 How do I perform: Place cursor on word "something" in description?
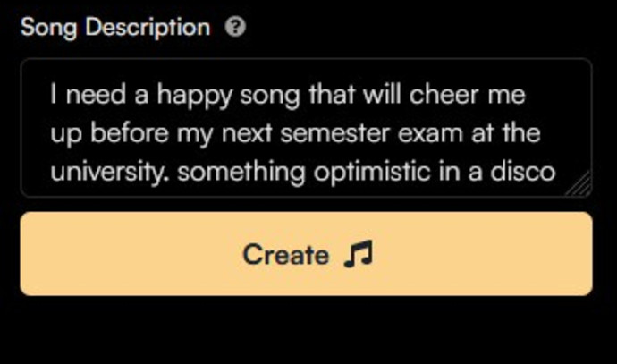click(x=241, y=173)
